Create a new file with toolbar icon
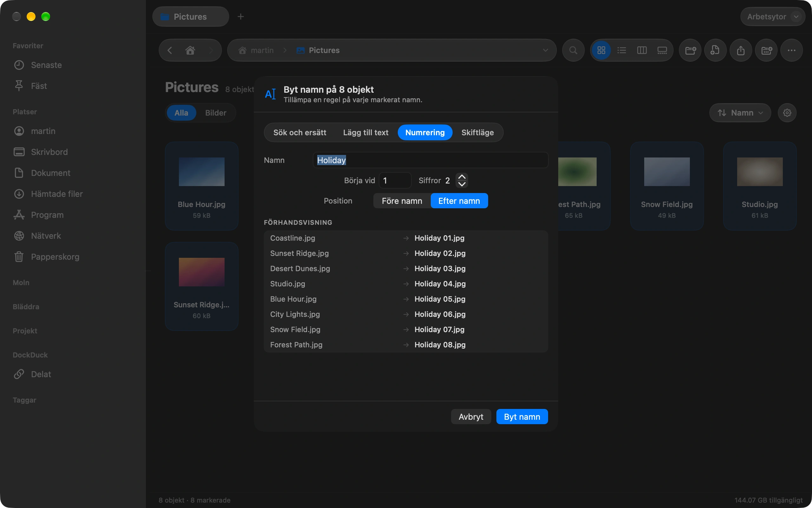 point(715,50)
